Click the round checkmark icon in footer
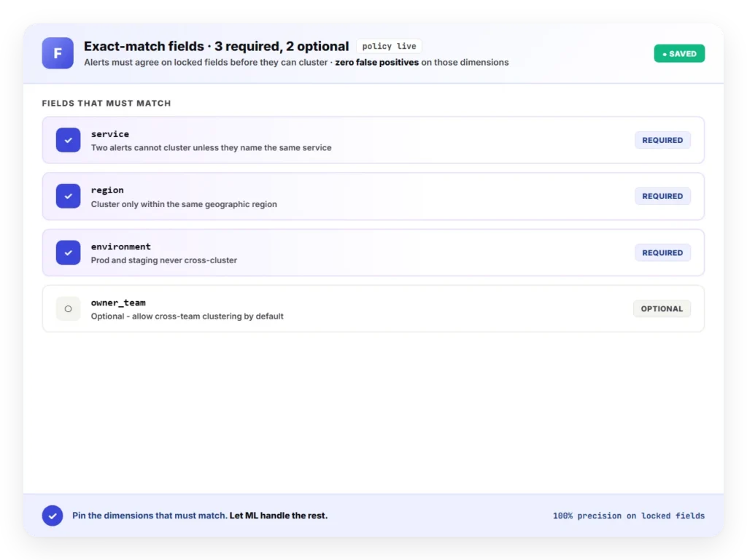This screenshot has width=747, height=560. 53,516
